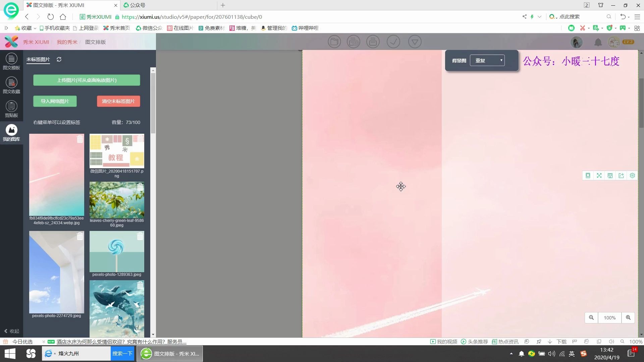Click the mobile preview icon on canvas
Viewport: 644px width, 362px height.
pos(588,176)
